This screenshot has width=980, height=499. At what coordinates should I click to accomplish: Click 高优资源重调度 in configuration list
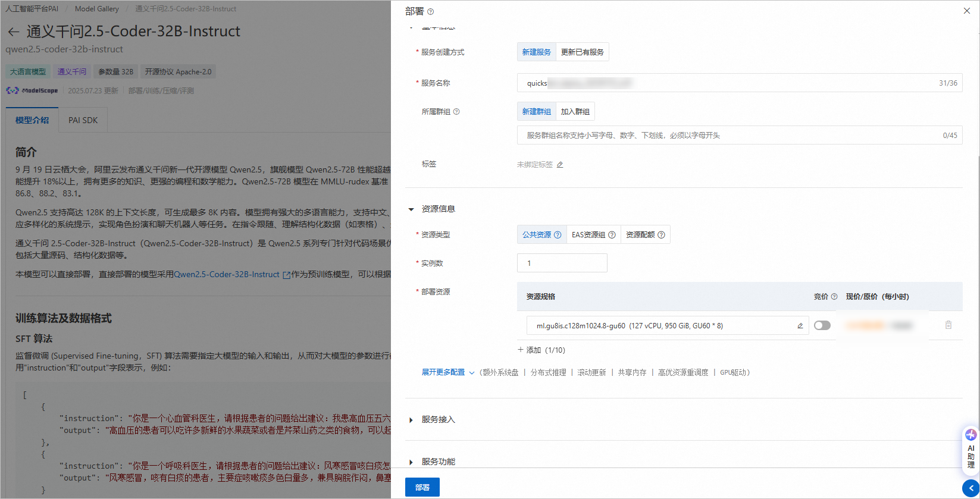pyautogui.click(x=683, y=372)
